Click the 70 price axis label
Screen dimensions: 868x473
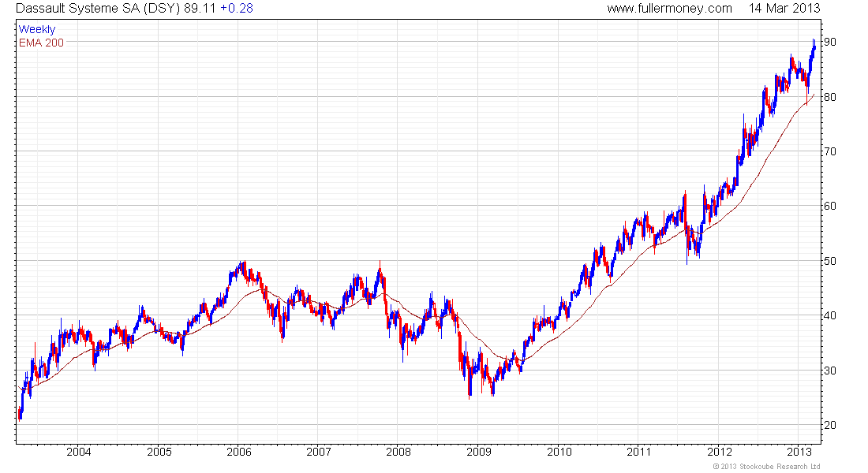(830, 151)
